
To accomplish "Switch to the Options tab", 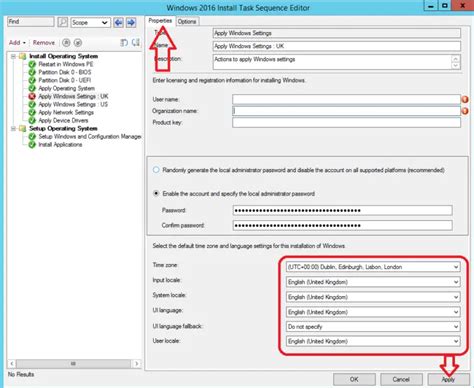I will click(187, 21).
